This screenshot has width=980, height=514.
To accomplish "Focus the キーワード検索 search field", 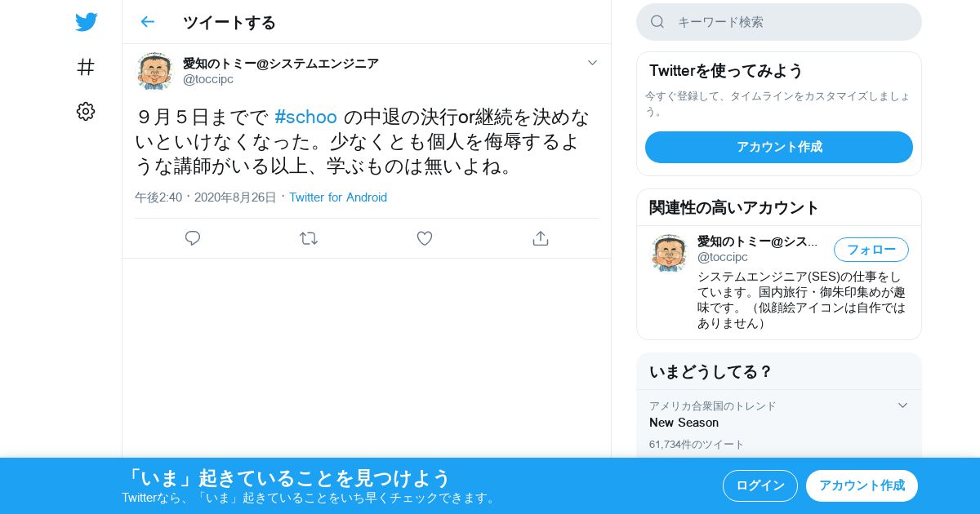I will (779, 22).
